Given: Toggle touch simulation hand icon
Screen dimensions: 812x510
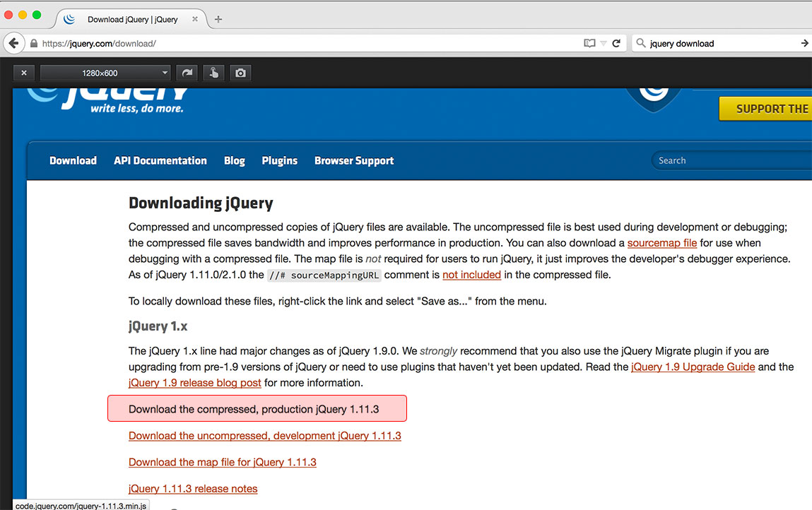Looking at the screenshot, I should [214, 73].
